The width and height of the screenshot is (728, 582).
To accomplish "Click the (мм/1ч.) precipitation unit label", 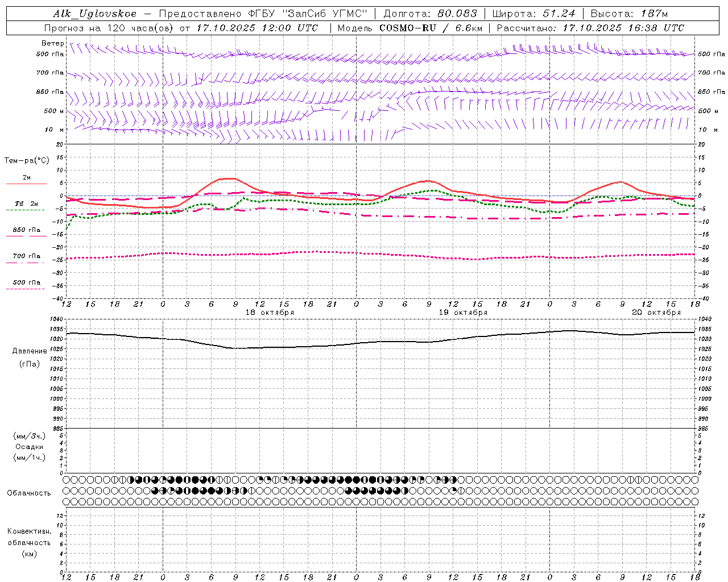I will [30, 458].
